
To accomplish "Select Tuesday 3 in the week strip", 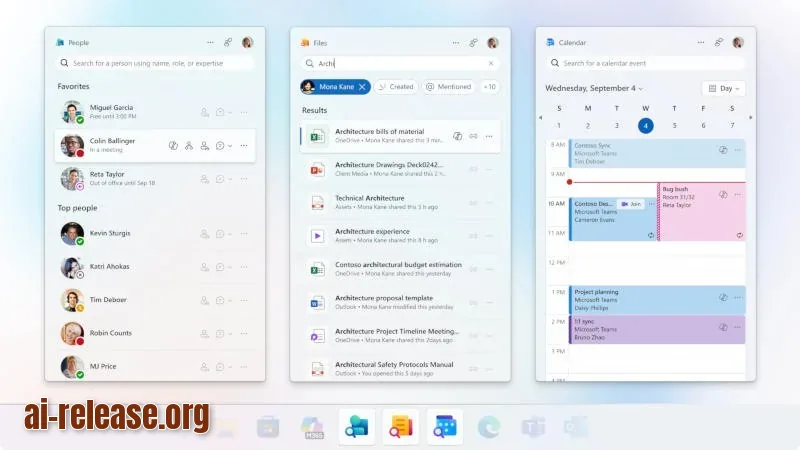I will 617,126.
